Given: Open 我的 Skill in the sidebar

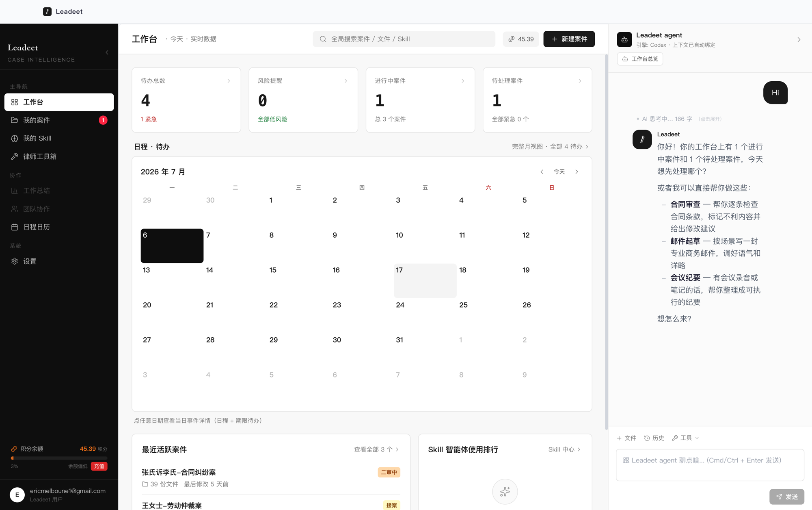Looking at the screenshot, I should 59,138.
